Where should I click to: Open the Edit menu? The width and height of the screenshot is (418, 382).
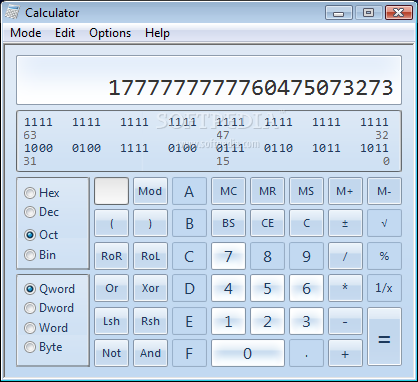(x=65, y=33)
